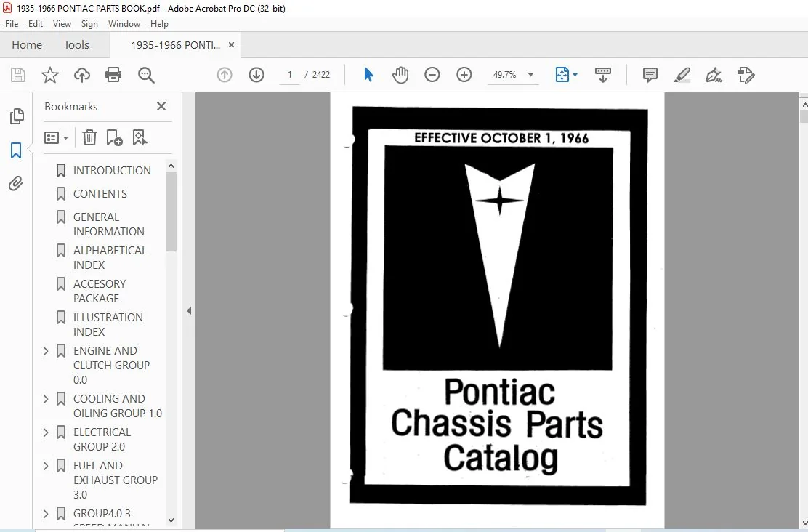Show Page Thumbnails panel
Viewport: 808px width, 532px height.
click(x=17, y=116)
